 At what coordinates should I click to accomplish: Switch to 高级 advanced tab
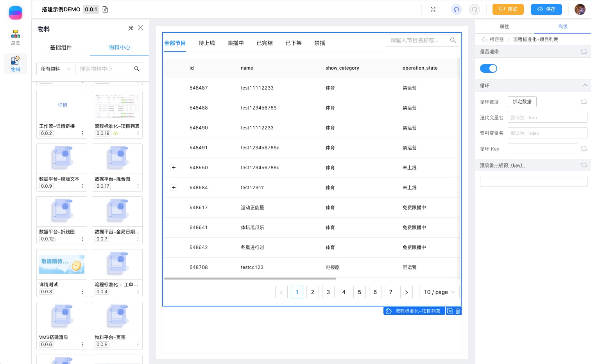pos(563,27)
